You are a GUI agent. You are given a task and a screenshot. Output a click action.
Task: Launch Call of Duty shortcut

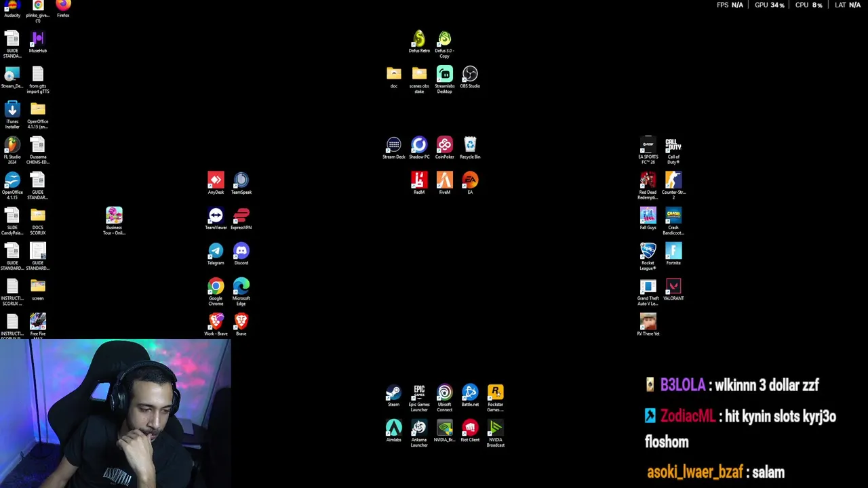point(673,150)
